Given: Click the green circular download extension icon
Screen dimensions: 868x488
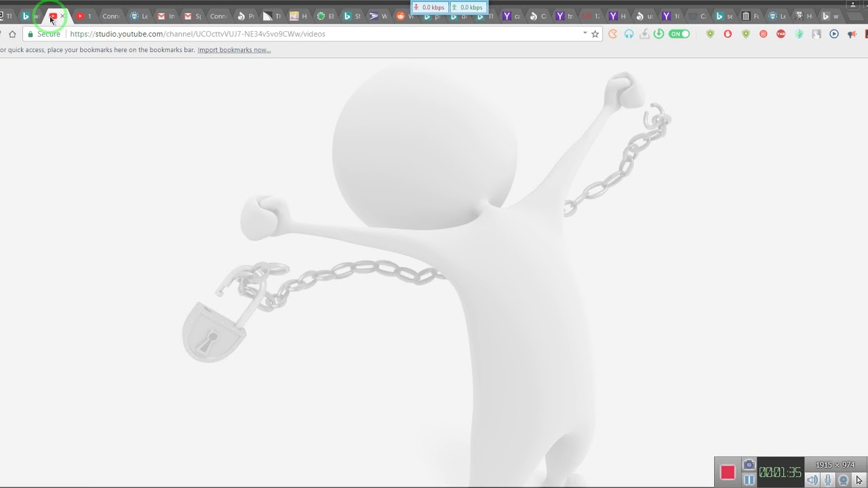Looking at the screenshot, I should [658, 34].
